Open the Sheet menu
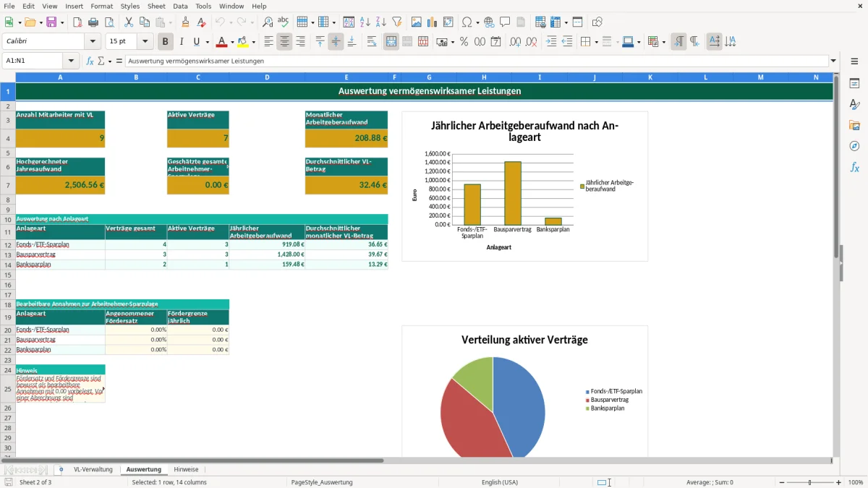 [156, 6]
